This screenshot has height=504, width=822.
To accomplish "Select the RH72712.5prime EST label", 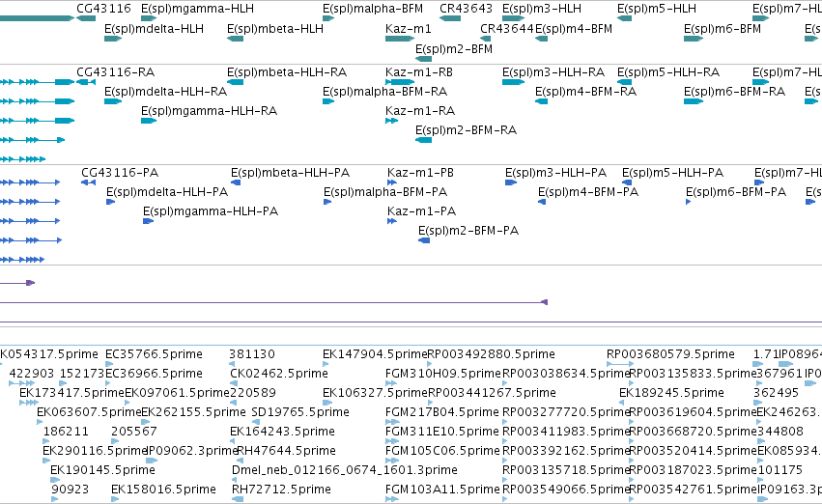I will pyautogui.click(x=281, y=490).
